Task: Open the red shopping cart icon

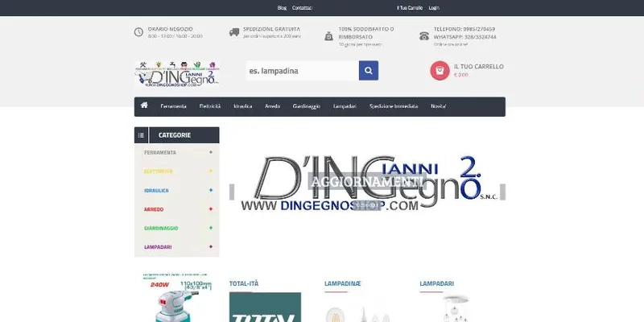Action: (440, 71)
